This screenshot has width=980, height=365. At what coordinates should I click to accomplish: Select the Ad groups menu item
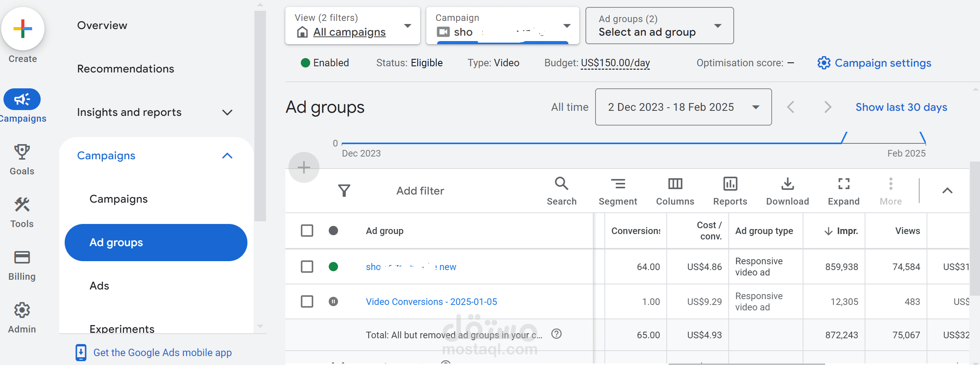[156, 243]
